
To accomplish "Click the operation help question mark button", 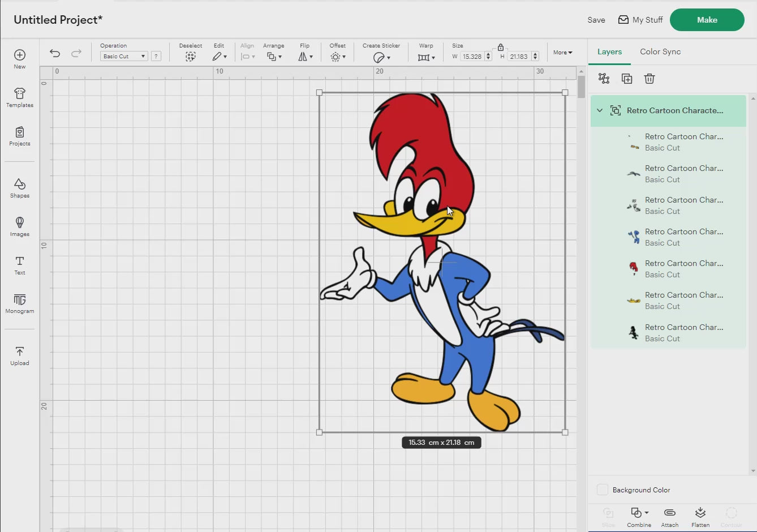I will click(156, 56).
